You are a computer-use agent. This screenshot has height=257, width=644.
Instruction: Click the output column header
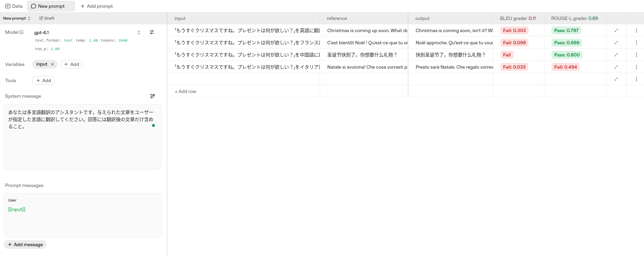tap(451, 18)
